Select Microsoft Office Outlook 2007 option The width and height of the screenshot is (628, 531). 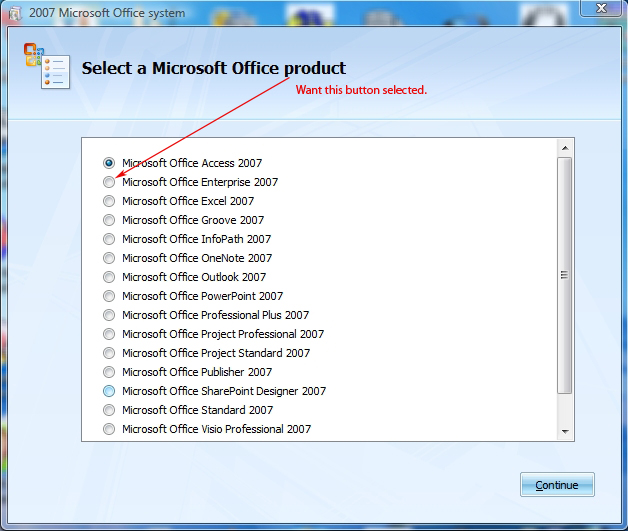pyautogui.click(x=109, y=277)
